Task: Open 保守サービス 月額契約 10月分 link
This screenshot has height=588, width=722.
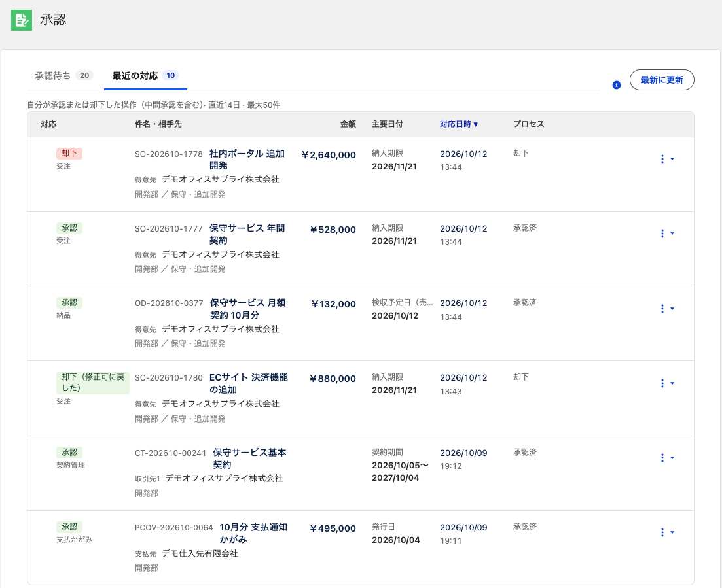Action: (247, 309)
